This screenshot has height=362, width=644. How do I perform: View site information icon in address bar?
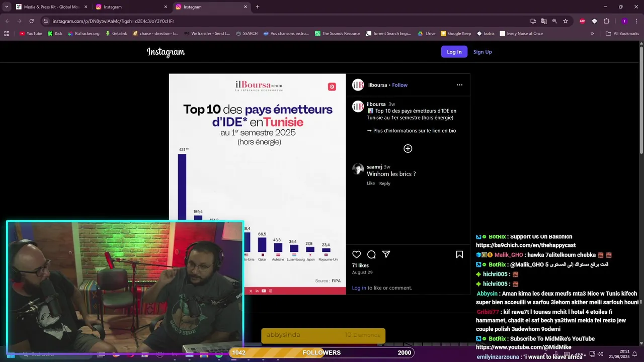coord(46,21)
